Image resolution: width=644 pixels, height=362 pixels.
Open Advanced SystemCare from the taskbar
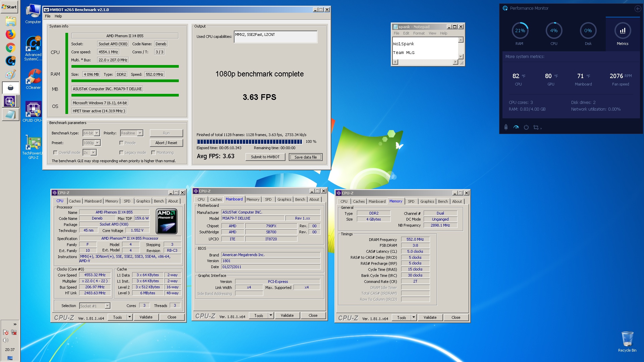tap(10, 61)
